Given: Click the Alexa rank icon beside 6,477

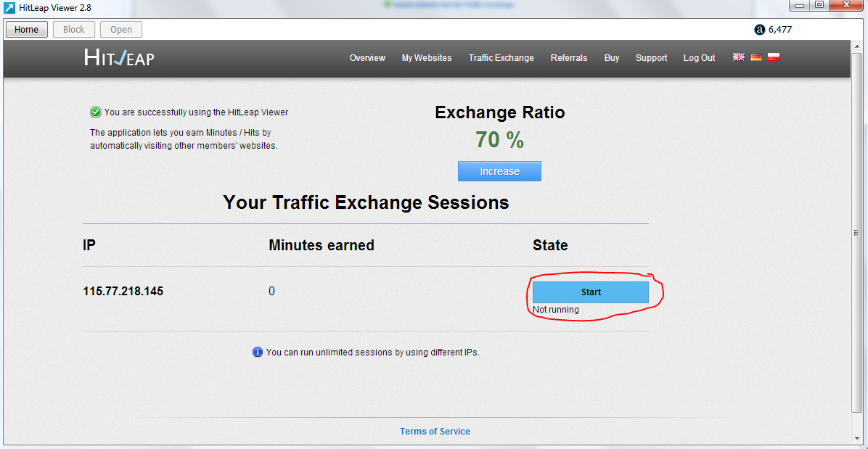Looking at the screenshot, I should click(759, 30).
